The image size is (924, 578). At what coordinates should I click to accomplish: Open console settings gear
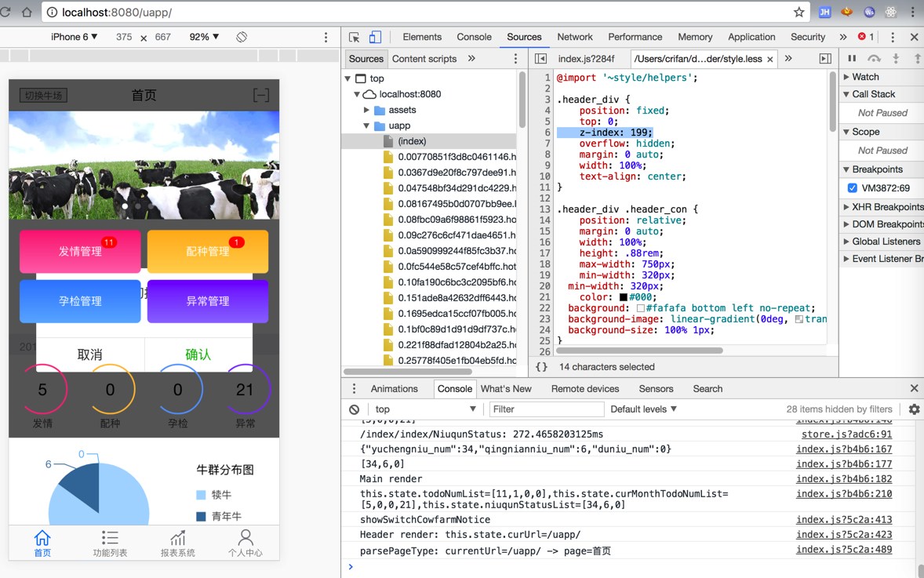tap(914, 409)
